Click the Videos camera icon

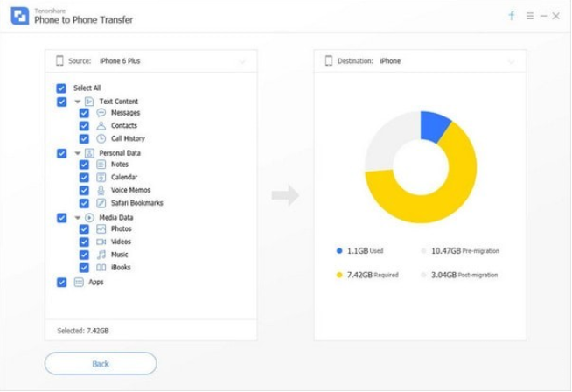[x=101, y=241]
